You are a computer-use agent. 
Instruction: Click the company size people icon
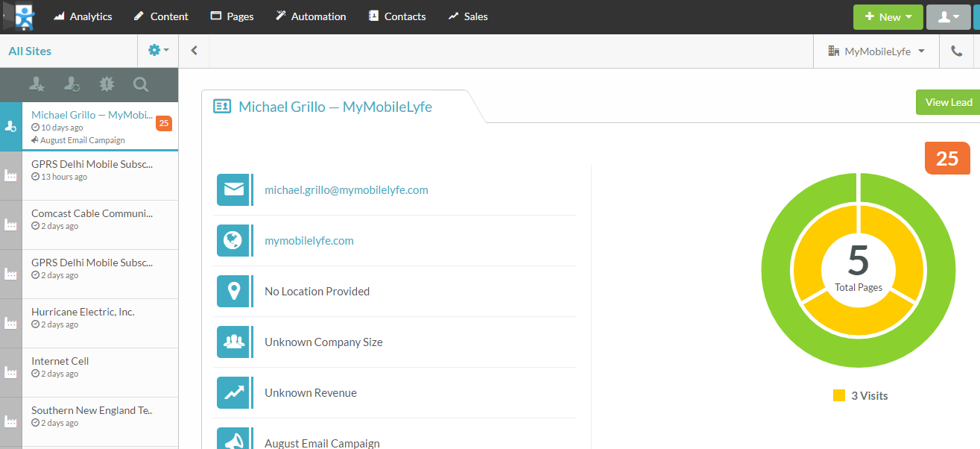pos(234,342)
